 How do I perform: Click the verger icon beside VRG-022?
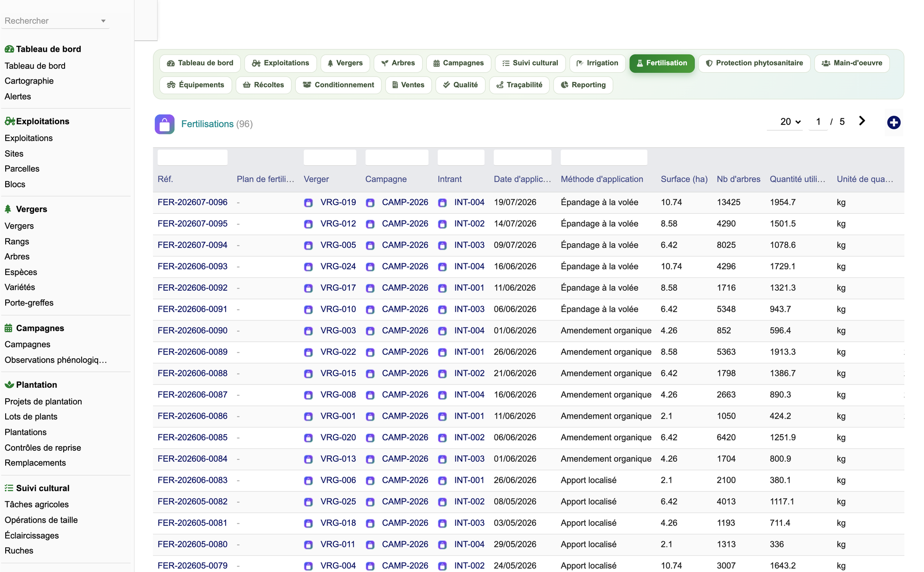point(308,353)
